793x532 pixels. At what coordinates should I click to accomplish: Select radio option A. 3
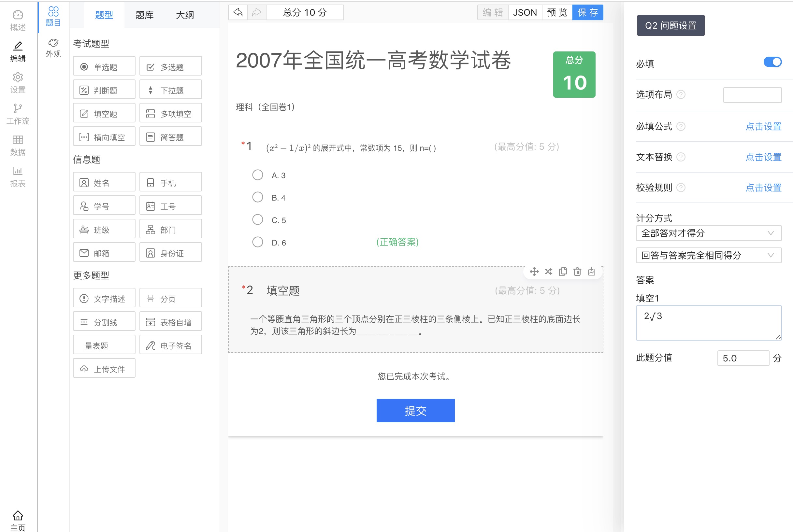tap(258, 175)
